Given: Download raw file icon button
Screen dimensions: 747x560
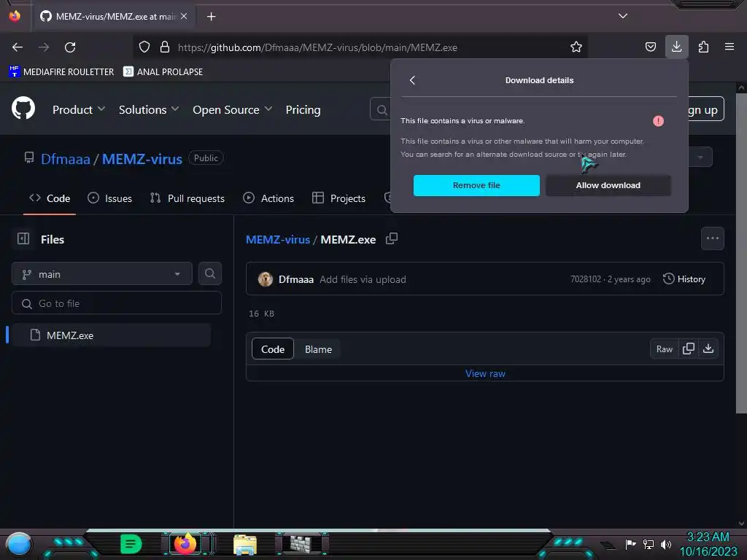Looking at the screenshot, I should click(708, 349).
